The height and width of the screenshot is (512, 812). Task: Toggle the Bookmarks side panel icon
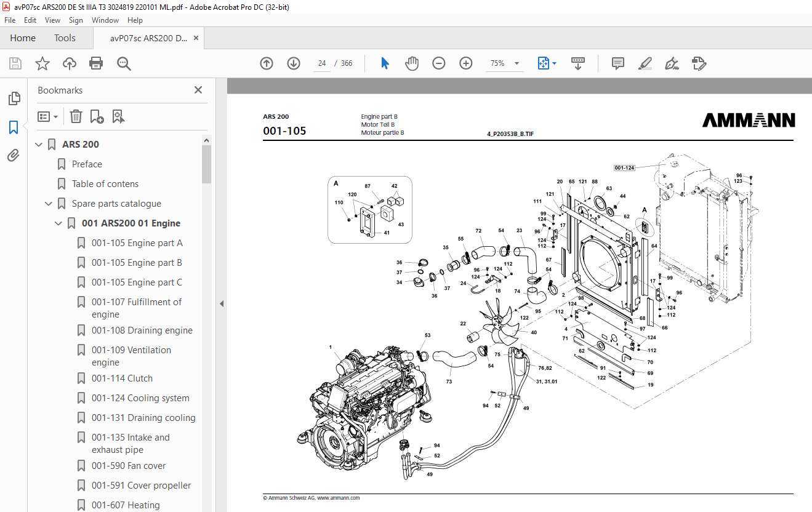(14, 127)
